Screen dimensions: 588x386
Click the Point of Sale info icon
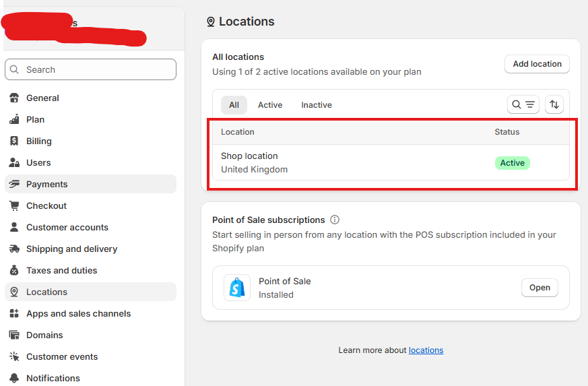[335, 220]
